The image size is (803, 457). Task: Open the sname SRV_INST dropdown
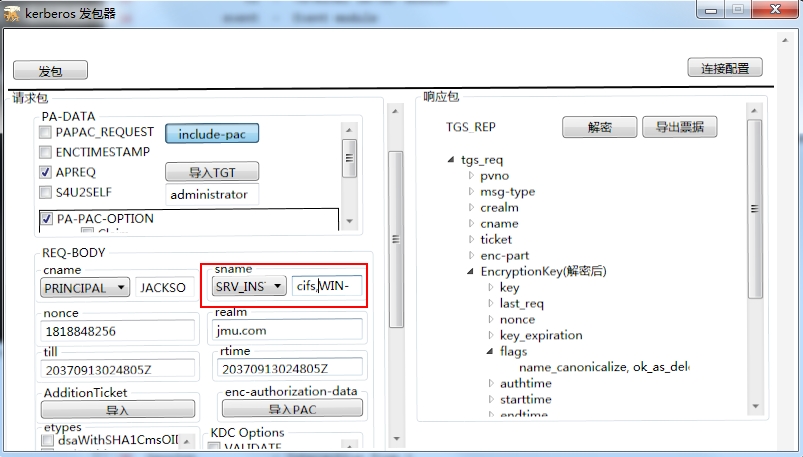249,286
